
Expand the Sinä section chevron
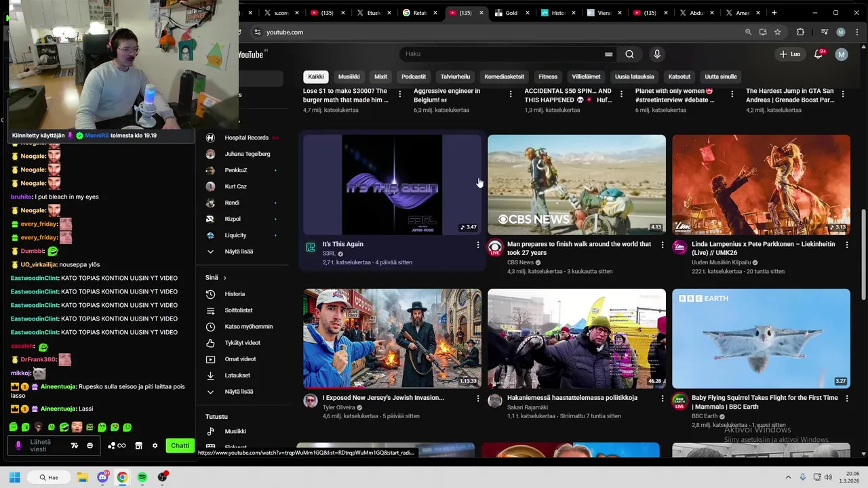pyautogui.click(x=224, y=278)
